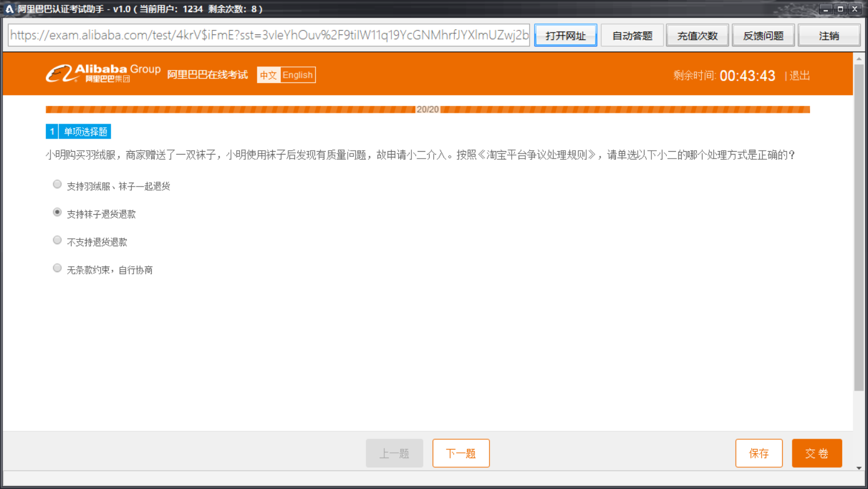Viewport: 868px width, 489px height.
Task: Open 充值次数 recharge option
Action: (697, 36)
